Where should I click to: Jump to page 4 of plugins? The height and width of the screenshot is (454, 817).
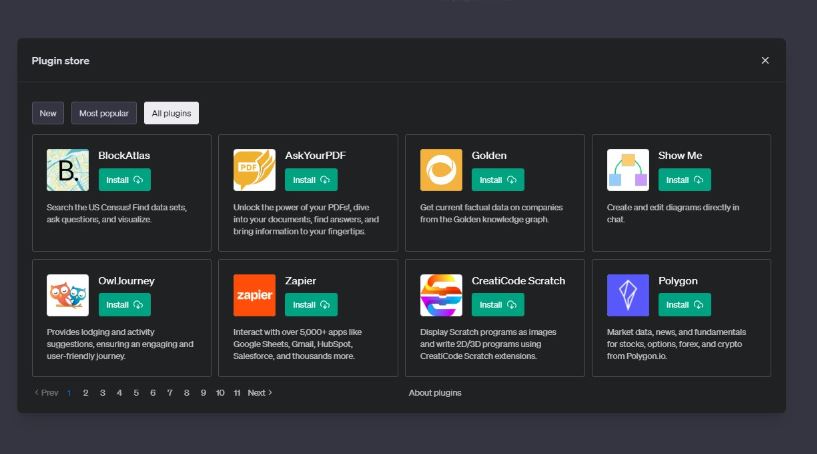pyautogui.click(x=119, y=392)
